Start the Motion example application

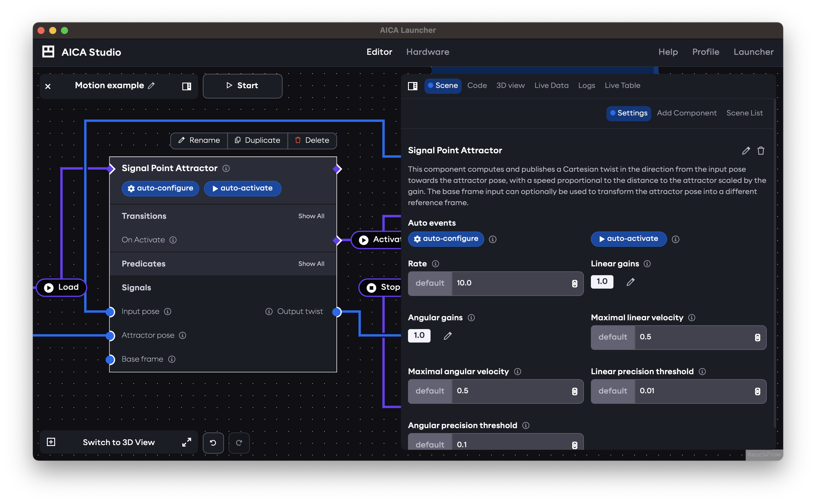point(242,86)
